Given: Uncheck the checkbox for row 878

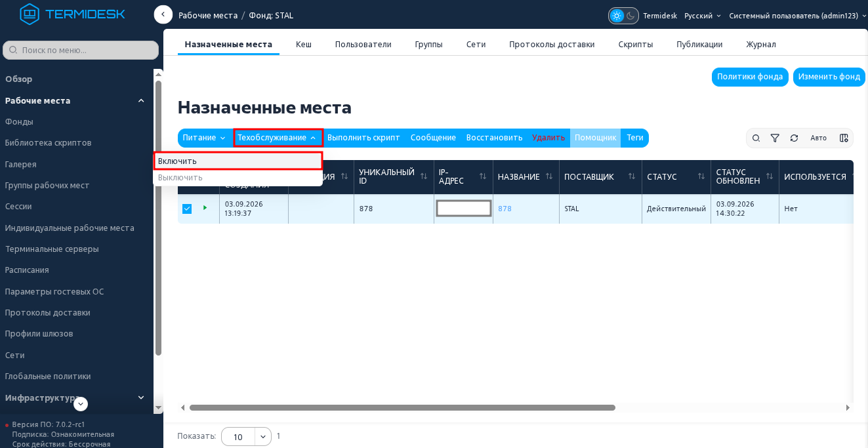Looking at the screenshot, I should pyautogui.click(x=187, y=209).
